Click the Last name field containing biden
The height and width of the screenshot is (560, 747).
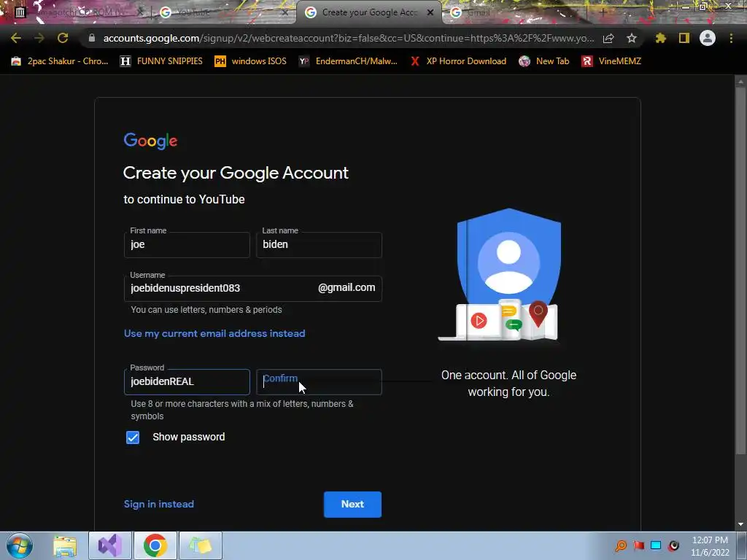[319, 245]
